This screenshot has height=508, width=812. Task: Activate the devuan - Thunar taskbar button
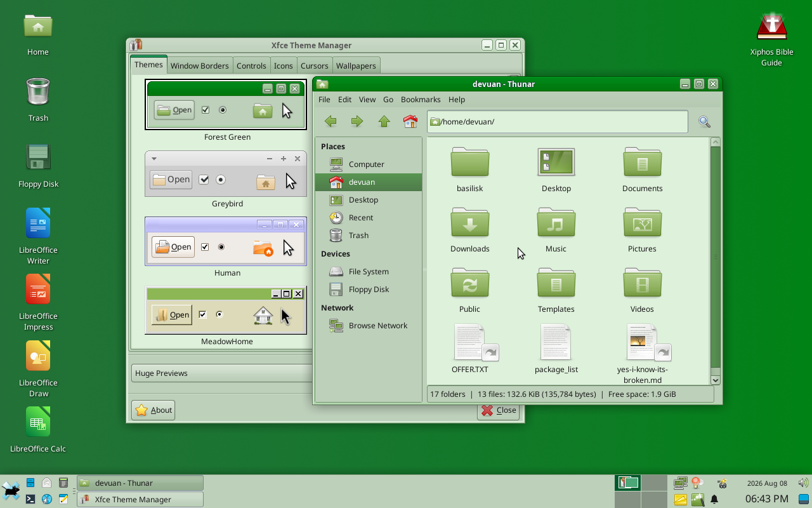coord(140,483)
